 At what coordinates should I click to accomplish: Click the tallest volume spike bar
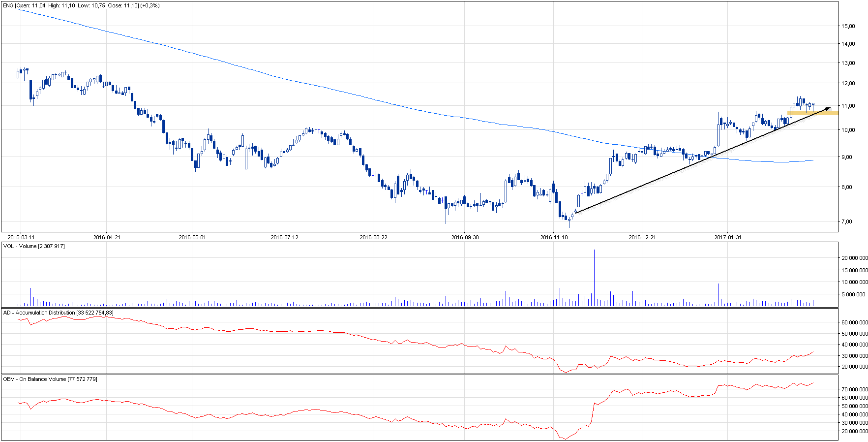click(594, 276)
